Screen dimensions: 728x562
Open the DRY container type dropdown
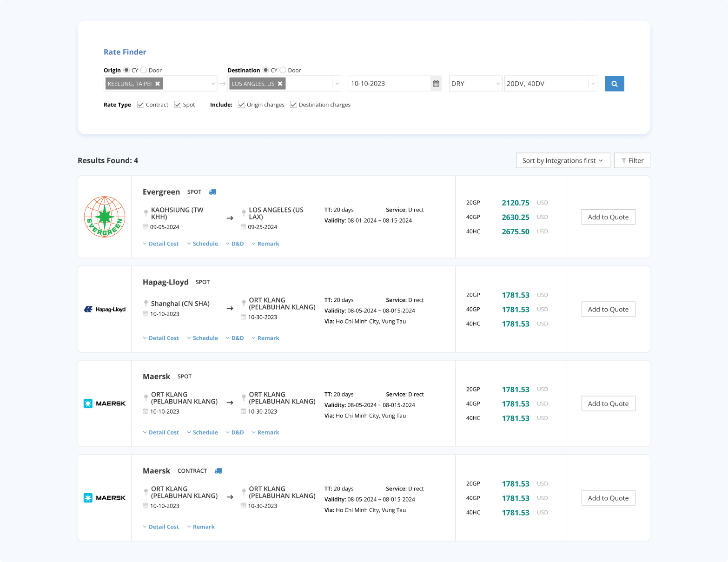click(x=475, y=84)
